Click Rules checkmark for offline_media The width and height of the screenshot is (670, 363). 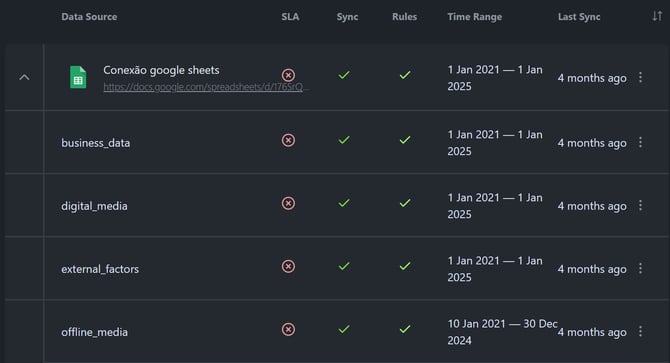pos(405,329)
